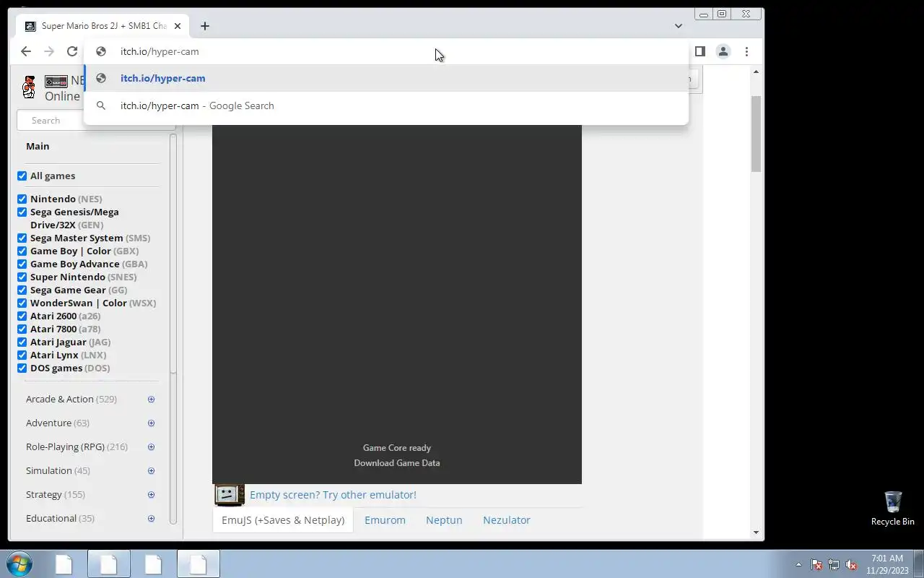The image size is (924, 578).
Task: Click the address bar text field
Action: (386, 51)
